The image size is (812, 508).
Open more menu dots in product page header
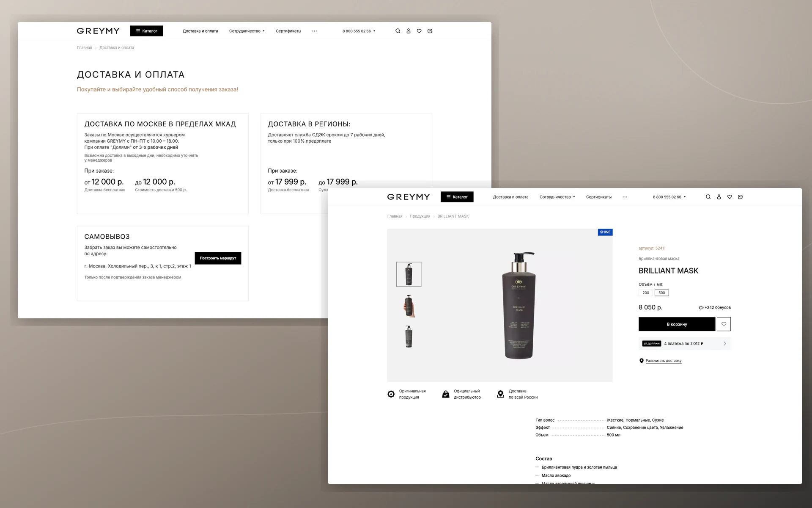[625, 197]
